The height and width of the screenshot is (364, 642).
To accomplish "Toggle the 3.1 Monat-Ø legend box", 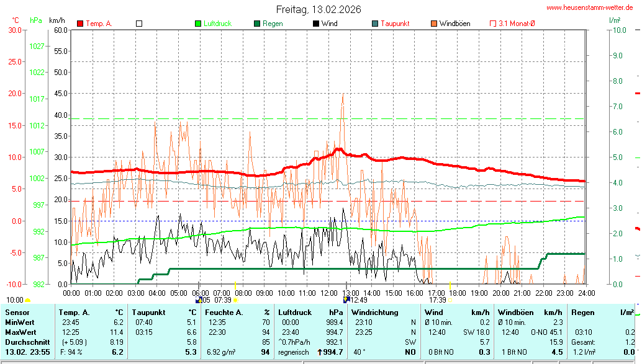I will (493, 24).
